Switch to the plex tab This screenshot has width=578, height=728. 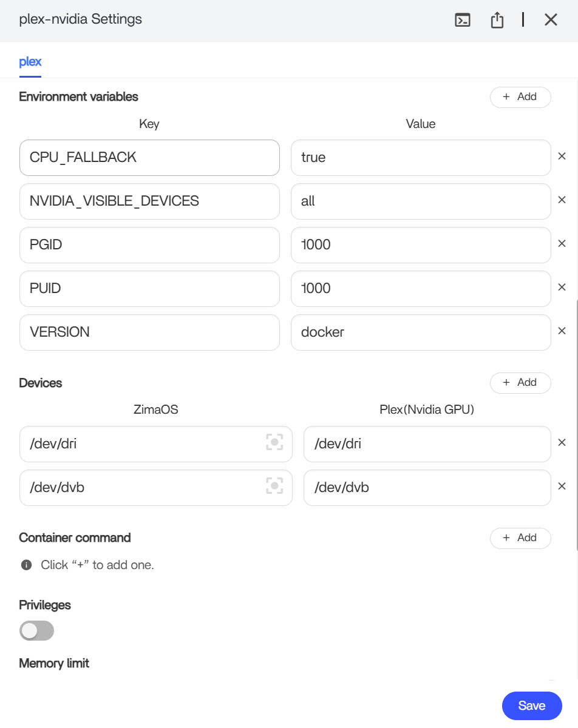tap(30, 62)
